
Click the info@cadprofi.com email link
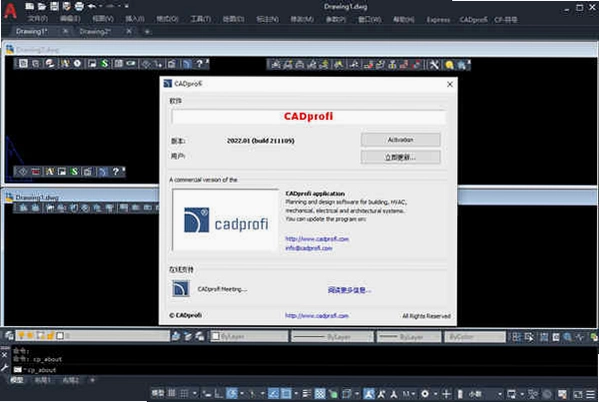point(309,248)
